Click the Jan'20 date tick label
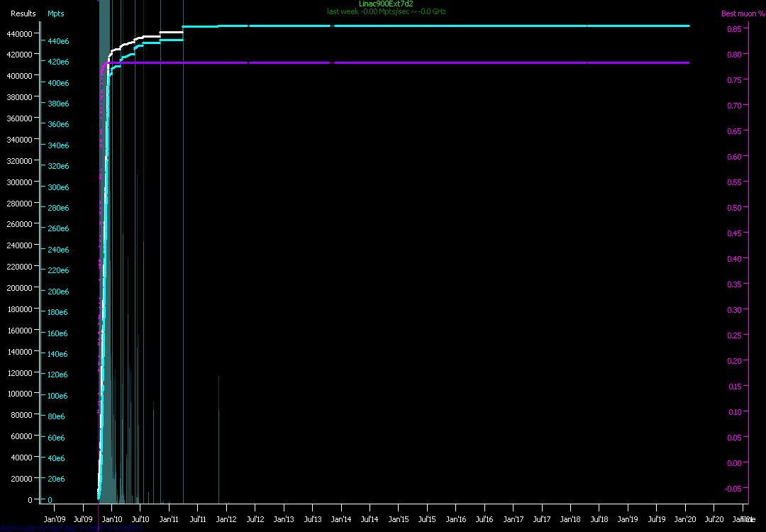 coord(685,519)
